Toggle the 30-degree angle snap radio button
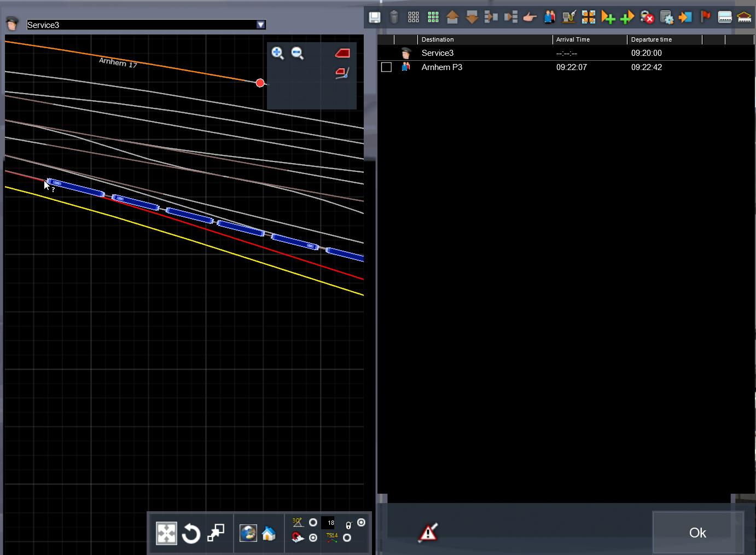This screenshot has height=555, width=756. (313, 523)
